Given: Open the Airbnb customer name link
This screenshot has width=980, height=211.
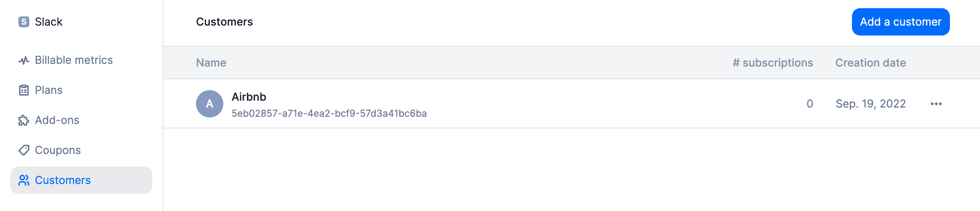Looking at the screenshot, I should [249, 97].
